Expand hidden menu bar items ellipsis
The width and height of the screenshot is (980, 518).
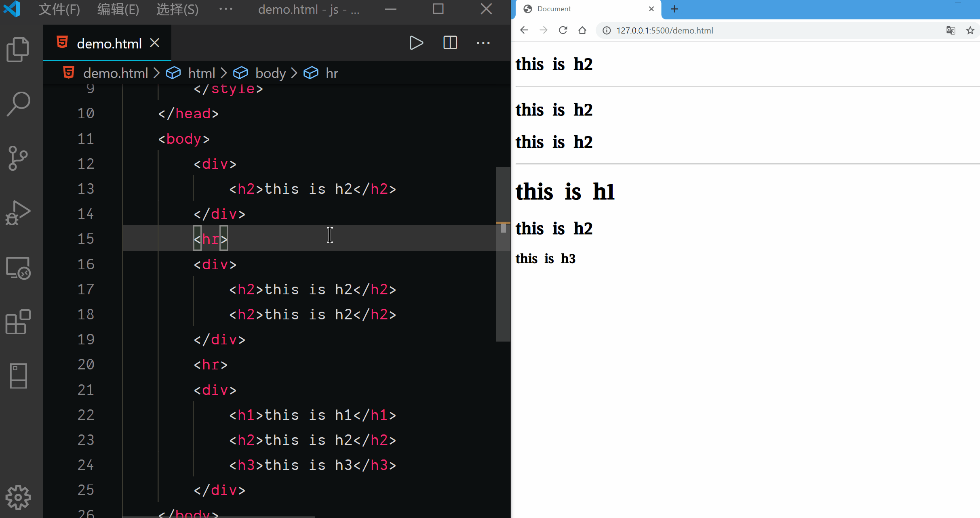pos(226,9)
